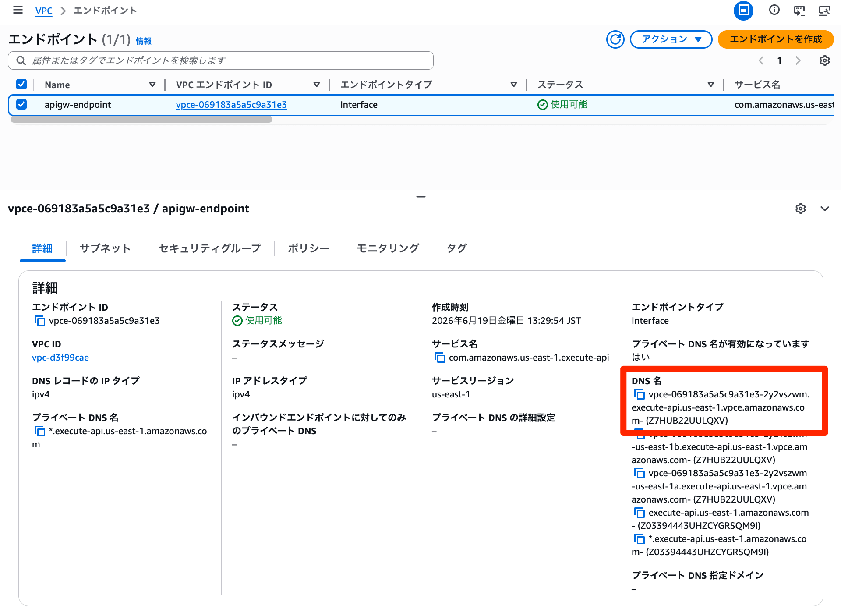
Task: Collapse the detail panel chevron
Action: click(825, 209)
